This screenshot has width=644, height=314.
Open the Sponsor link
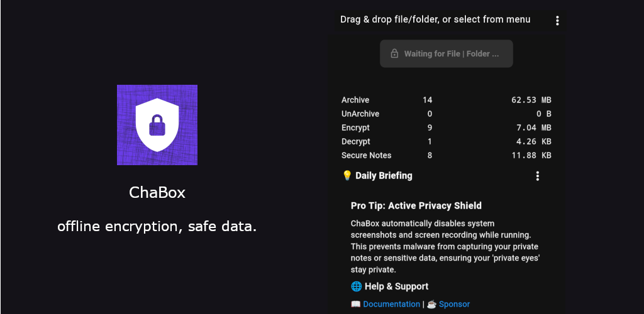tap(454, 304)
